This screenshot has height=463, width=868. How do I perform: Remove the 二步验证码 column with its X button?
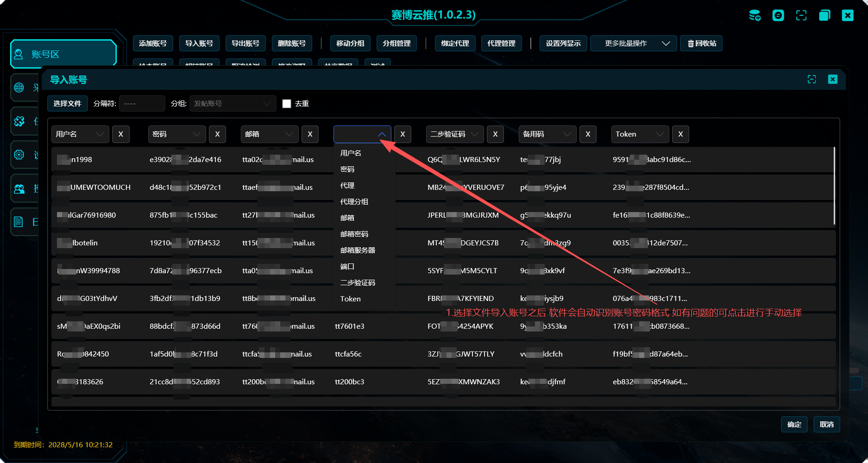pyautogui.click(x=495, y=134)
